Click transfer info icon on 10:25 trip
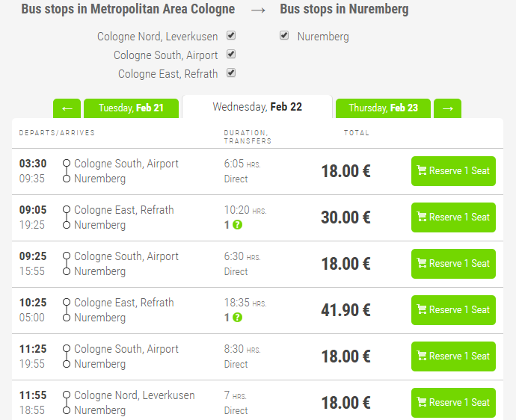Image resolution: width=516 pixels, height=420 pixels. [x=237, y=318]
